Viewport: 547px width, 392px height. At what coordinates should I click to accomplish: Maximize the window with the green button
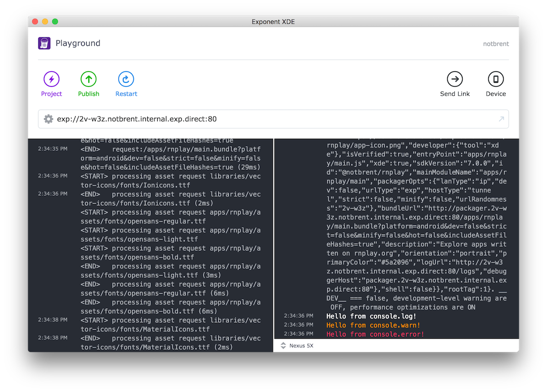55,21
